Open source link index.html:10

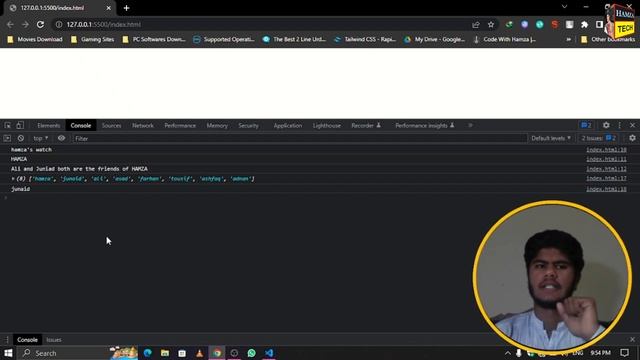tap(606, 150)
